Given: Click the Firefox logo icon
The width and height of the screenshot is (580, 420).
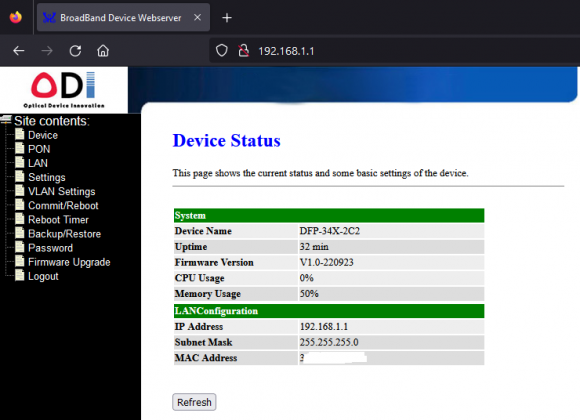Looking at the screenshot, I should coord(16,17).
